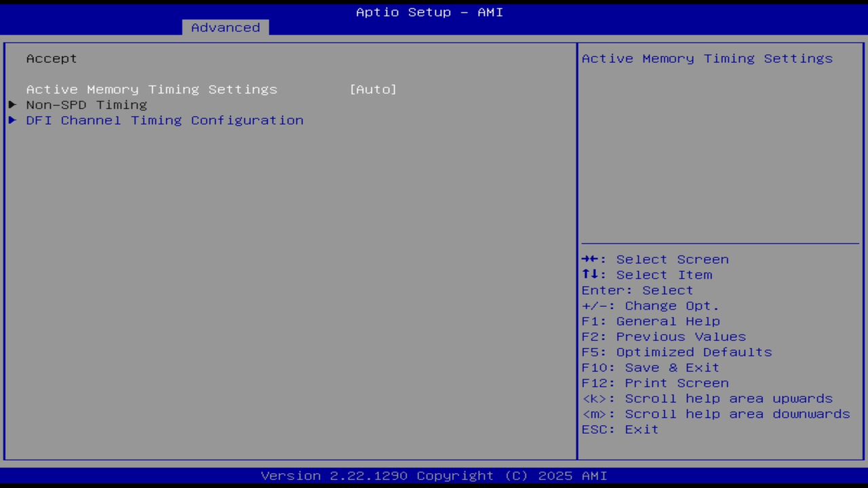Click the ► arrow beside Non-SPD Timing

12,104
